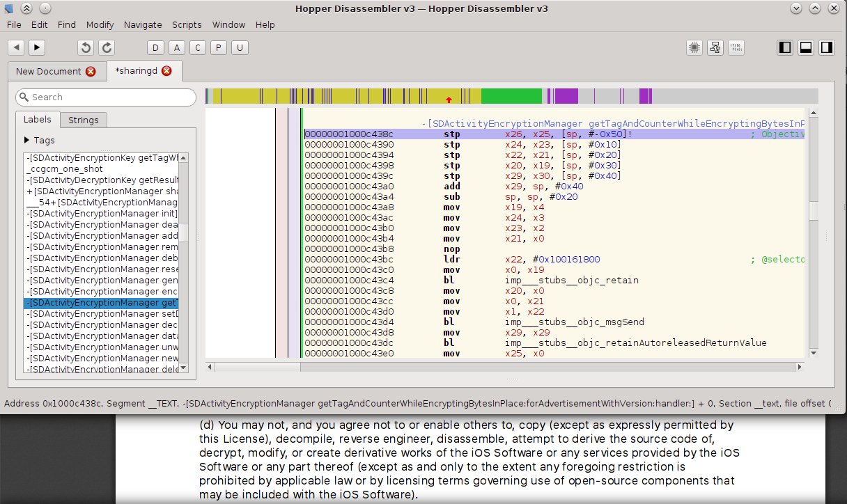Mark as procedure with the P button
847x504 pixels.
pyautogui.click(x=219, y=47)
